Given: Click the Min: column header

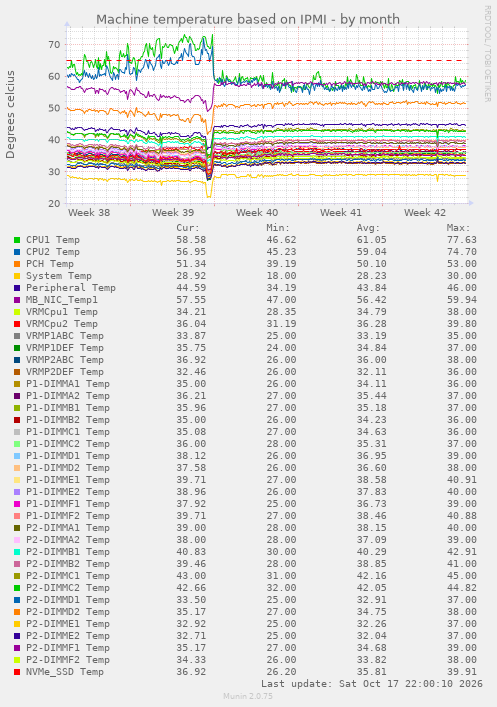Looking at the screenshot, I should coord(278,228).
